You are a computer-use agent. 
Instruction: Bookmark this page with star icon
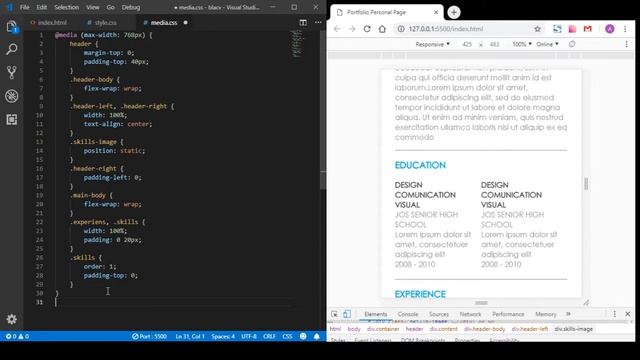pyautogui.click(x=538, y=29)
